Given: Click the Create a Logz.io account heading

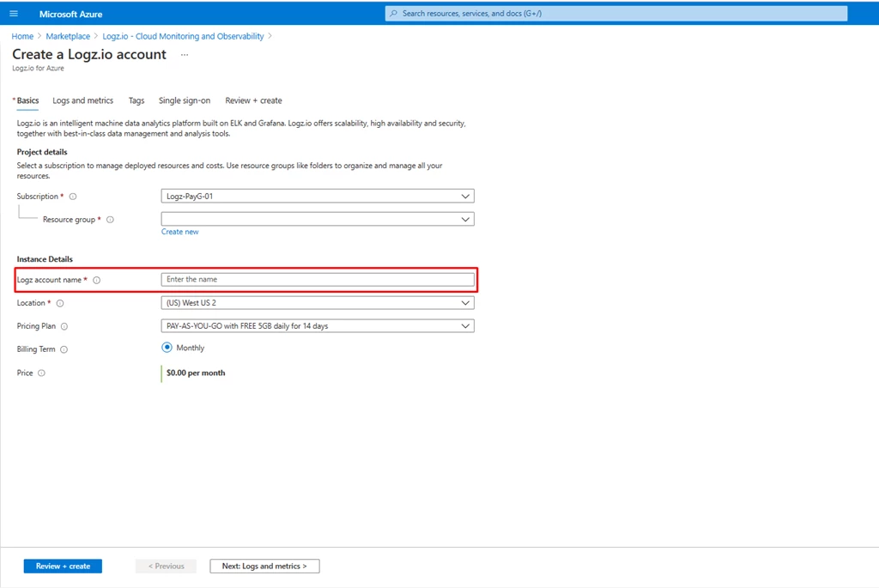Looking at the screenshot, I should 89,54.
